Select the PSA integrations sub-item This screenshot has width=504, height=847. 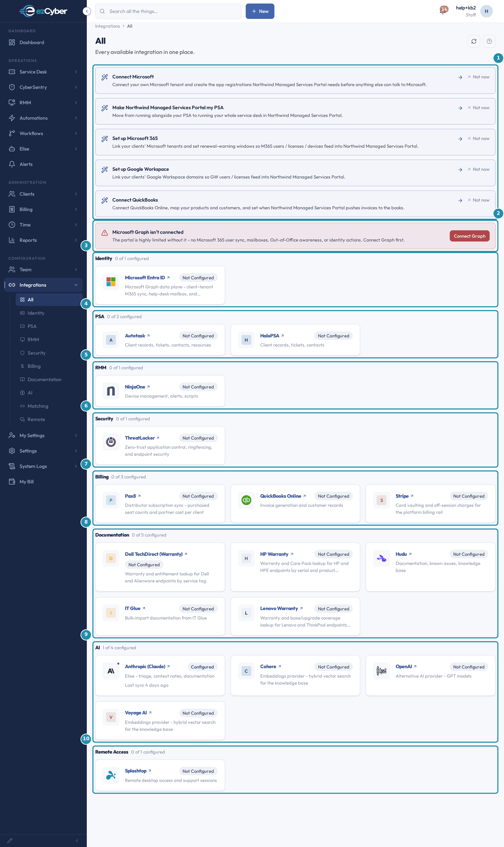pos(49,326)
